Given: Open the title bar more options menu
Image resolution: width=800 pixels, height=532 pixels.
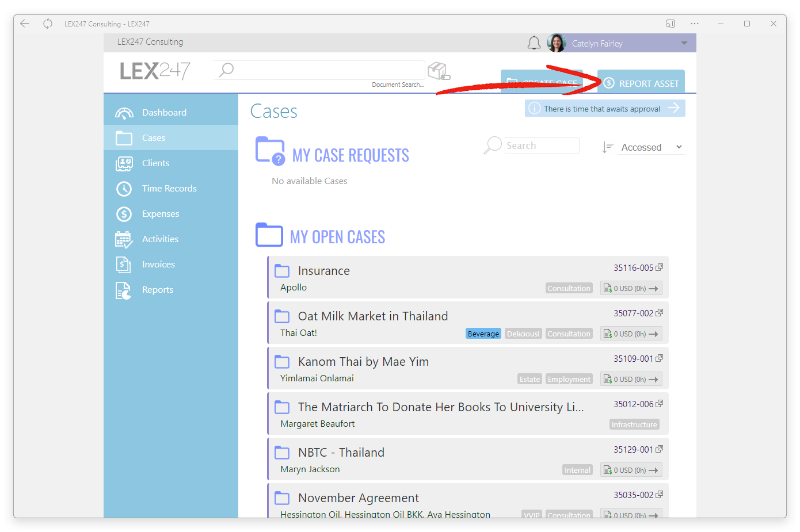Looking at the screenshot, I should pos(695,24).
